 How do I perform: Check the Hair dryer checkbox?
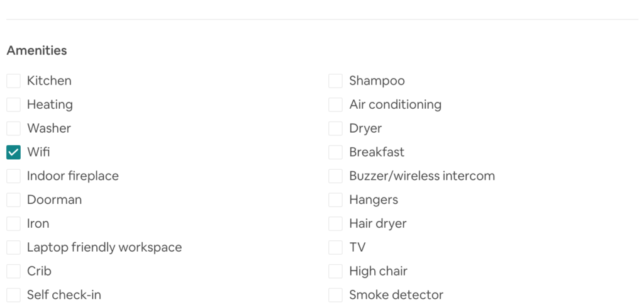pyautogui.click(x=336, y=224)
